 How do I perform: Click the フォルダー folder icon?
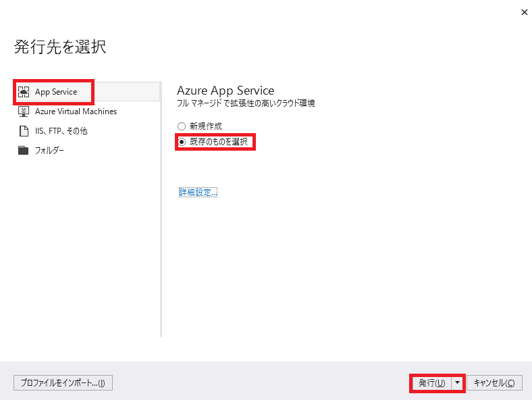pos(23,151)
